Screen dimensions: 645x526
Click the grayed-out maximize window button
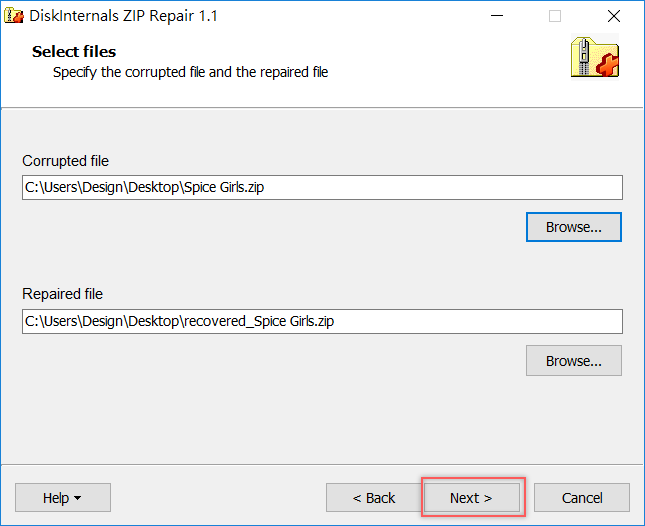tap(555, 16)
